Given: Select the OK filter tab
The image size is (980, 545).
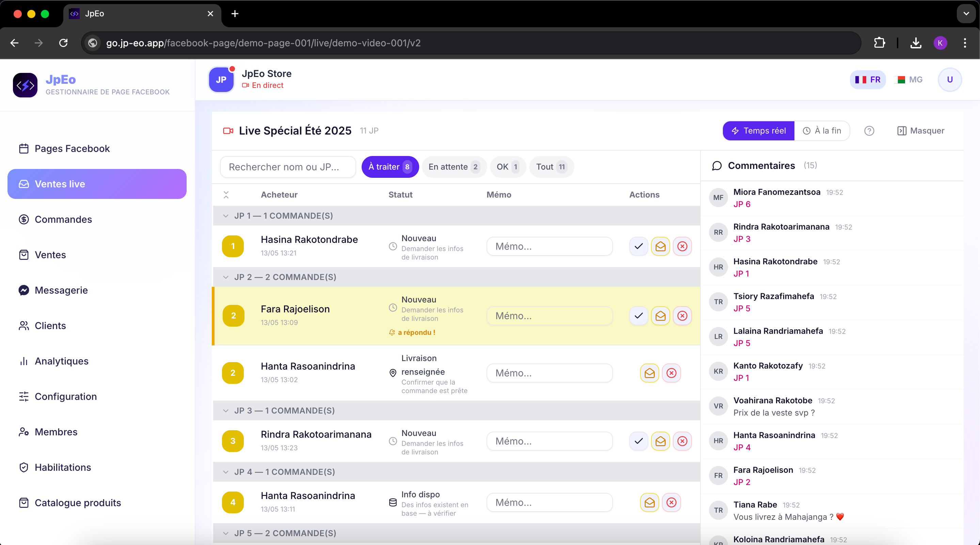Looking at the screenshot, I should pyautogui.click(x=508, y=167).
